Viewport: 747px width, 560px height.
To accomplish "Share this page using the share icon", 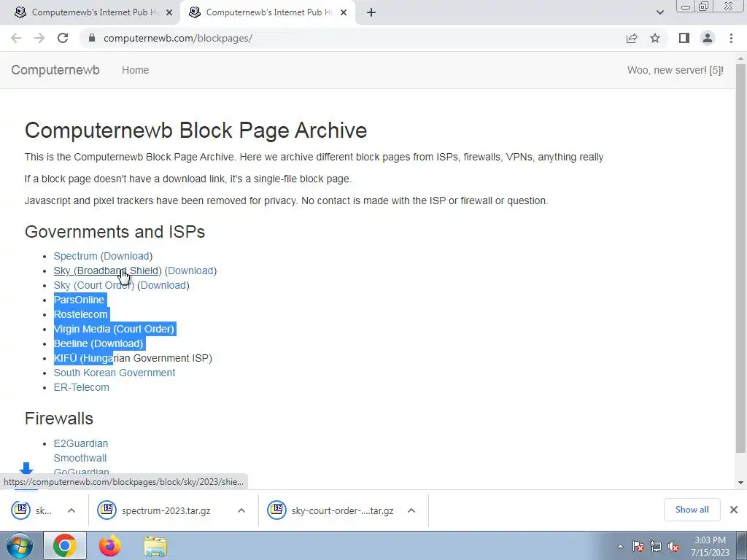I will pyautogui.click(x=632, y=38).
